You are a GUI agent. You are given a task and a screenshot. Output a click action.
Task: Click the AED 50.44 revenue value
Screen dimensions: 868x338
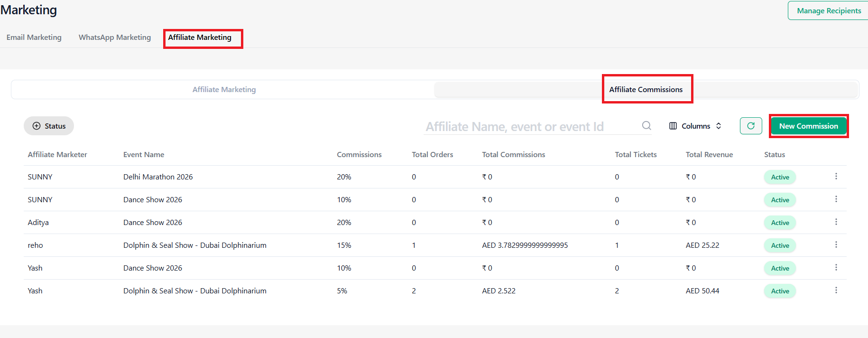tap(702, 291)
